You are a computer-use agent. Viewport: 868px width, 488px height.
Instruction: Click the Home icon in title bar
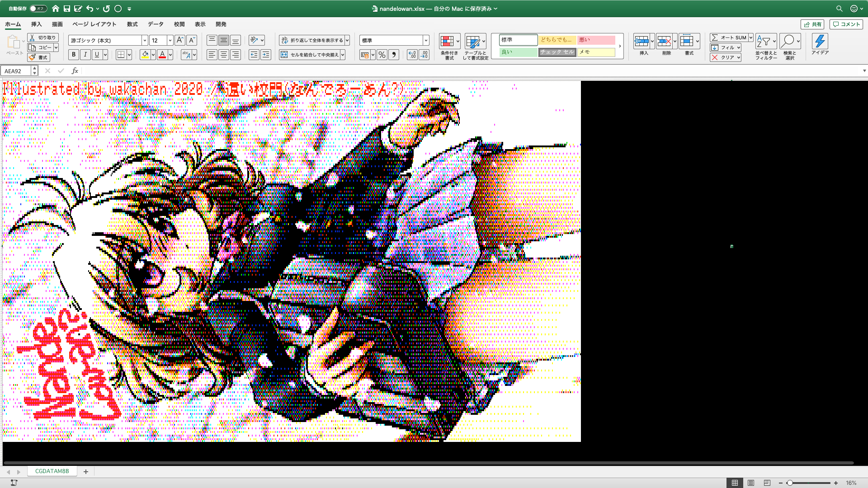56,9
